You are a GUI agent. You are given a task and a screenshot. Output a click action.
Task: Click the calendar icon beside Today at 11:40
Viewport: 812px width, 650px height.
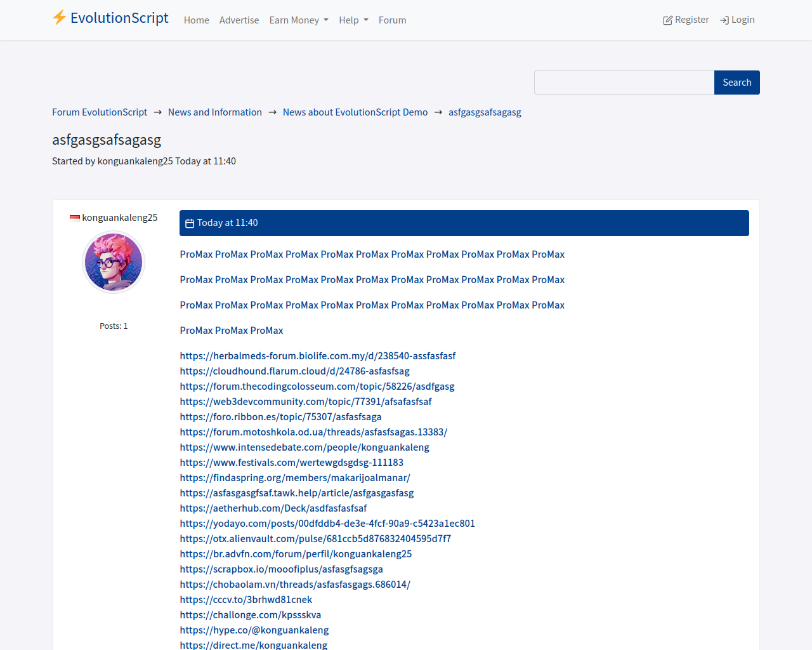(190, 223)
